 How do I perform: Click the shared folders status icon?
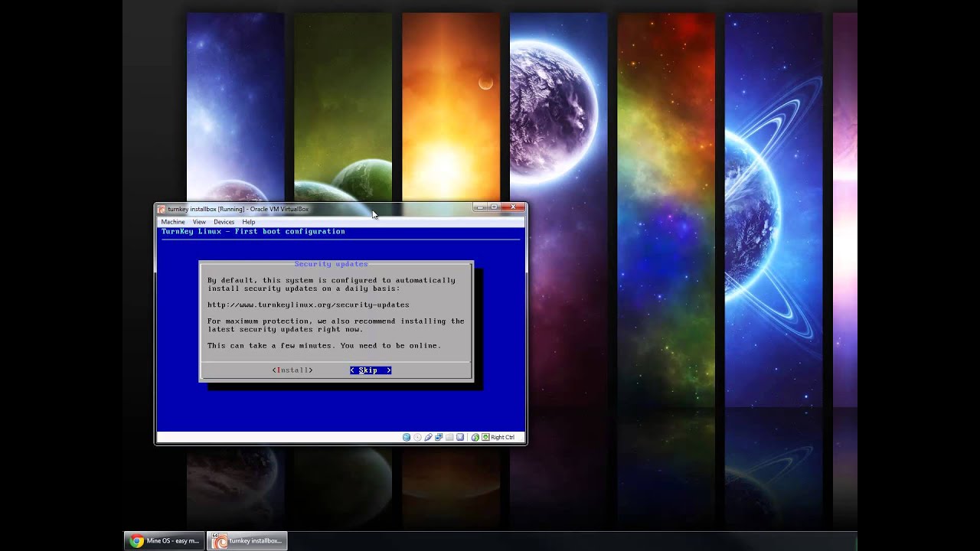pos(449,437)
